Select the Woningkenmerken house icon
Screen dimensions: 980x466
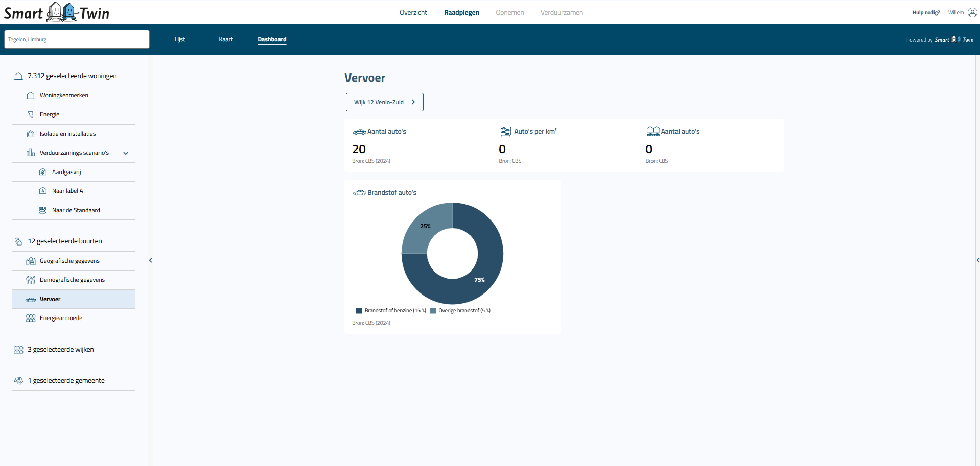coord(31,95)
